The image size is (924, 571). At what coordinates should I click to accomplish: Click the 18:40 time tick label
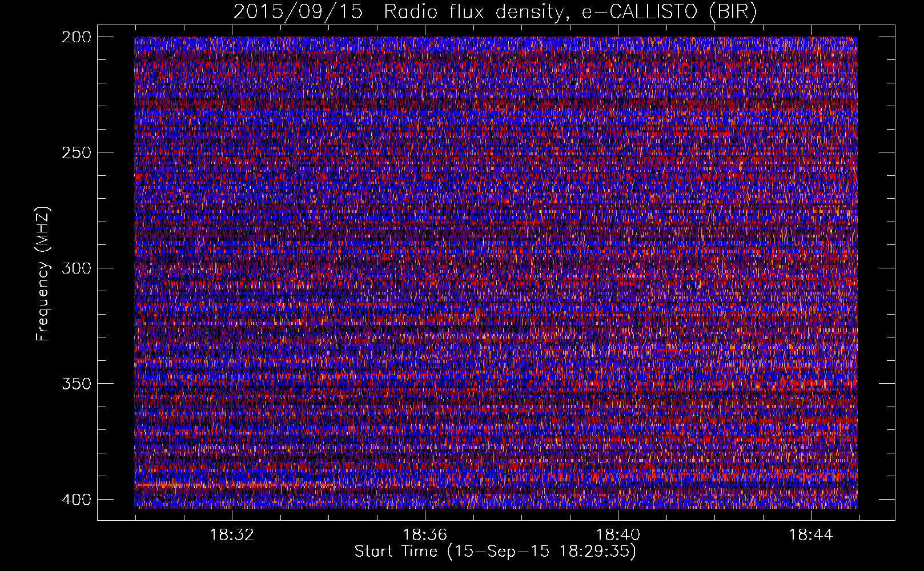point(618,535)
